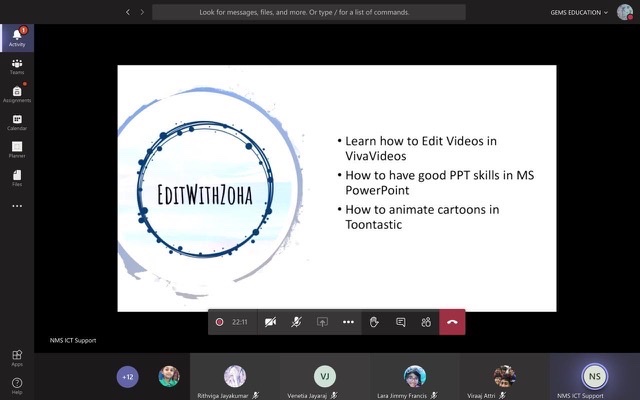Click the shared slide's EditWithZoha logo
The image size is (640, 400).
point(205,189)
